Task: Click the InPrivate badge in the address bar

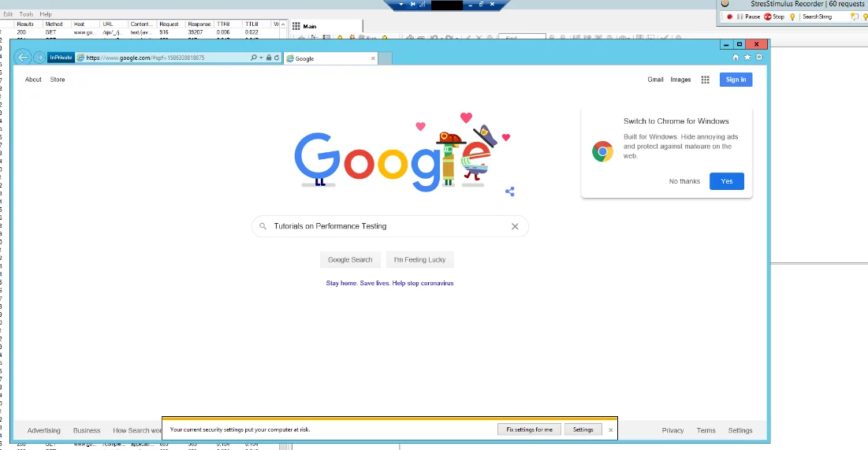Action: tap(61, 58)
